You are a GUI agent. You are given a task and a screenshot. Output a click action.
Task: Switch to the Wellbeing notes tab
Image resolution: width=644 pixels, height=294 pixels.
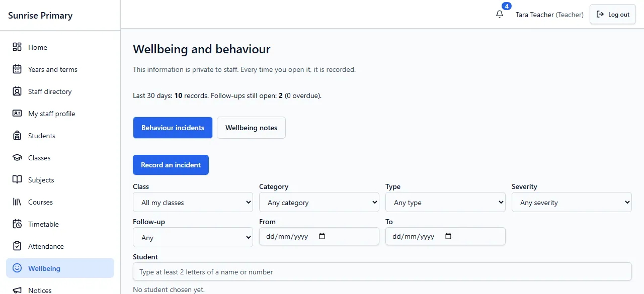coord(251,128)
